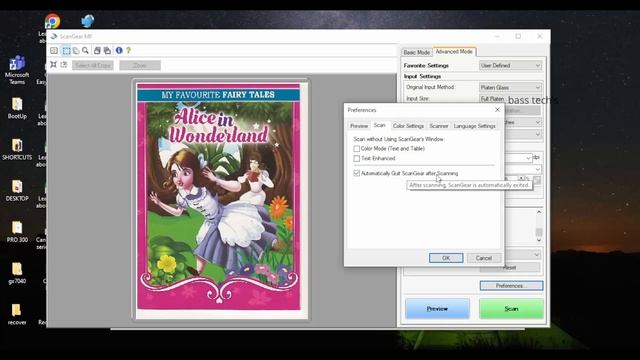Click the ScanGear MF title bar logo
This screenshot has width=640, height=360.
click(x=53, y=36)
